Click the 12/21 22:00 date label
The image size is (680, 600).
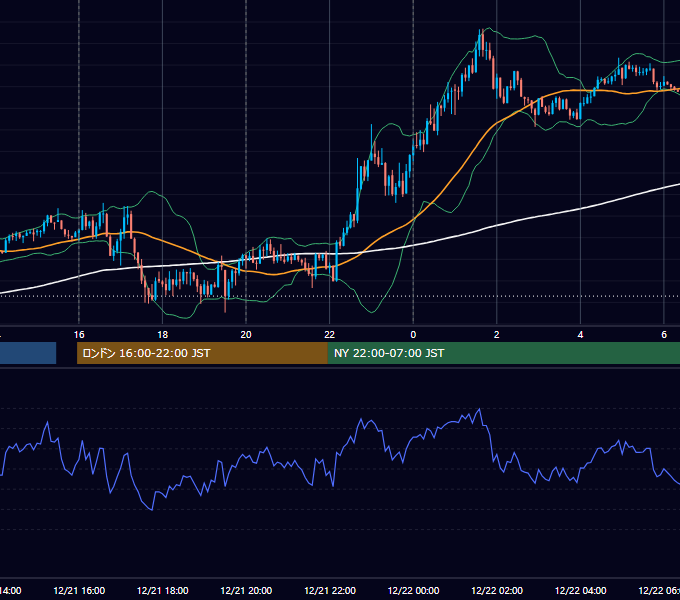pyautogui.click(x=330, y=590)
